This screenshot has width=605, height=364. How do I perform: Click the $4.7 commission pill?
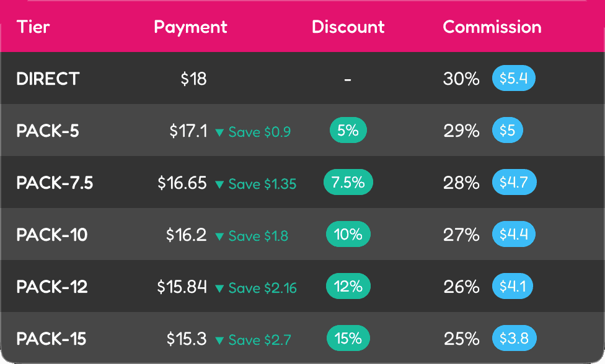514,182
